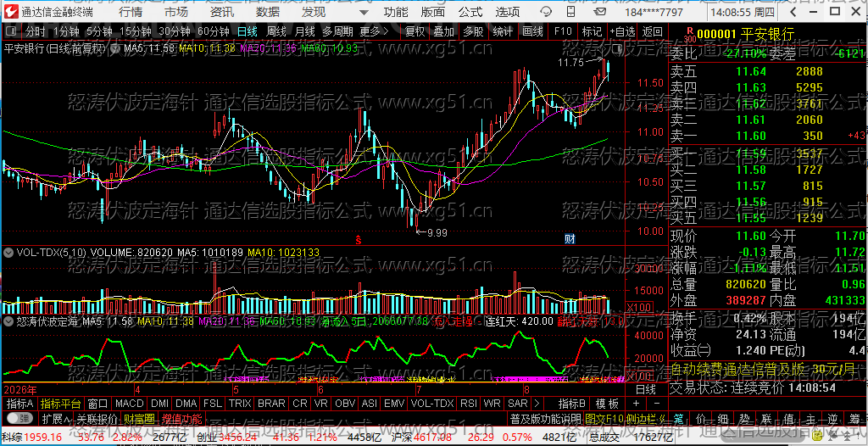
Task: Expand the 扩展 panel arrow
Action: 57,418
